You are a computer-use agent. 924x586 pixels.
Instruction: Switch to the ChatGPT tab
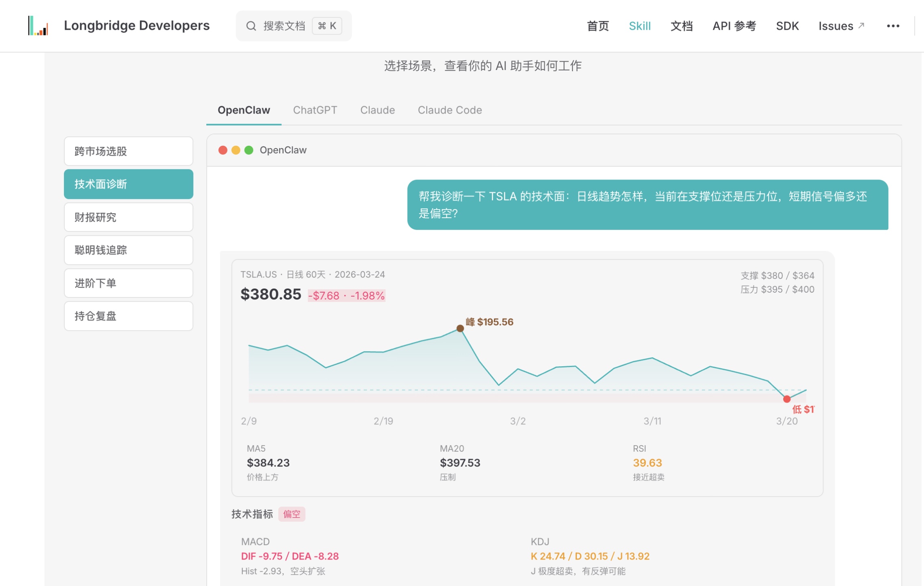(x=315, y=110)
